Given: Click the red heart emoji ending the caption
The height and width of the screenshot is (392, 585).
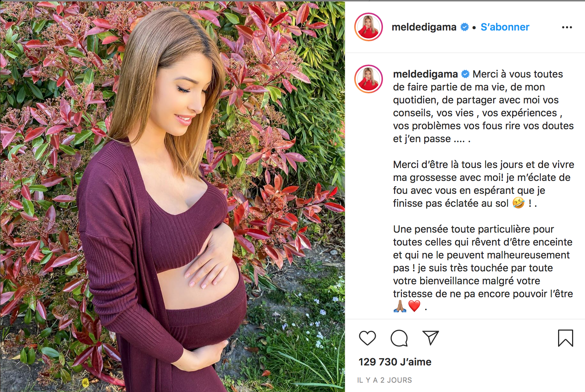Looking at the screenshot, I should pyautogui.click(x=414, y=306).
